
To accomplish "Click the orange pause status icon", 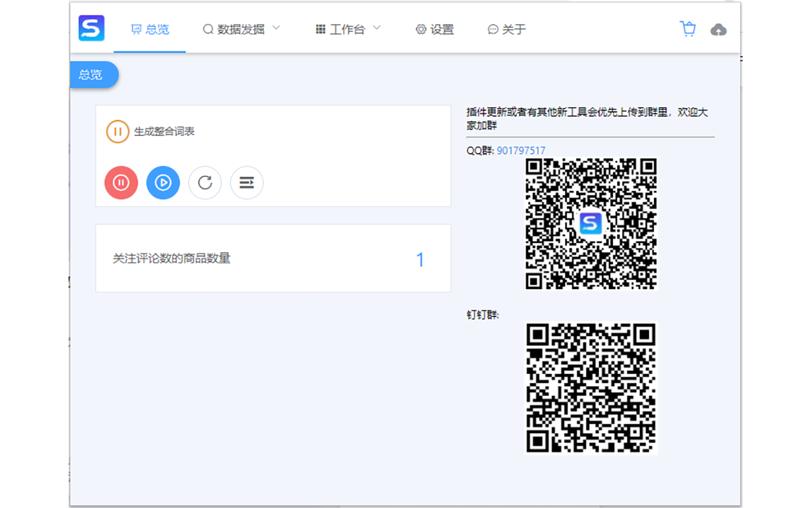I will (117, 131).
